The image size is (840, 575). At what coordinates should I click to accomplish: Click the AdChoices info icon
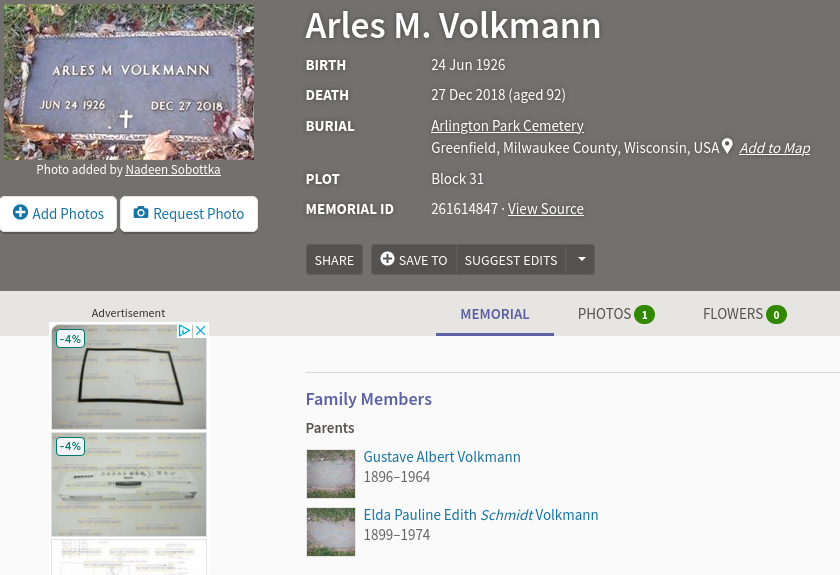coord(185,330)
